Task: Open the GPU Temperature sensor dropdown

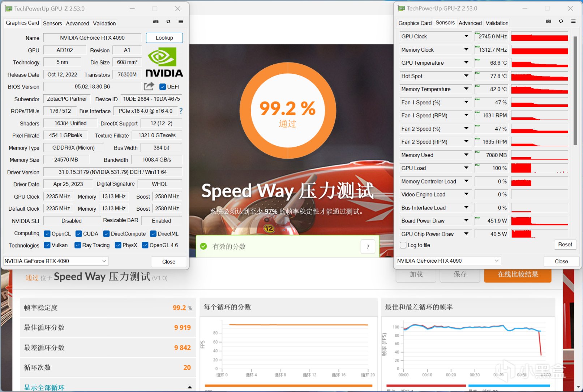Action: tap(466, 63)
